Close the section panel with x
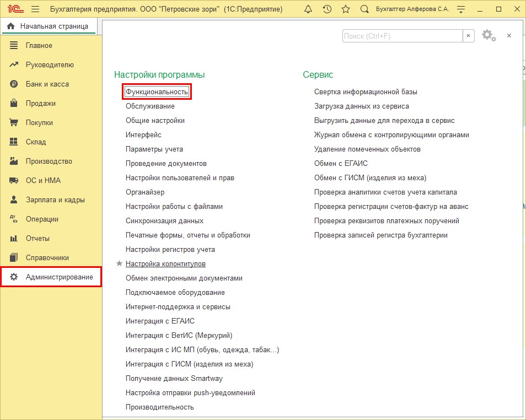Viewport: 526px width, 420px height. click(509, 36)
